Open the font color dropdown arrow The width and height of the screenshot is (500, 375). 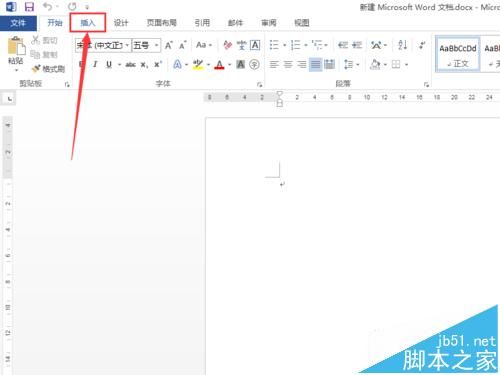pos(229,65)
